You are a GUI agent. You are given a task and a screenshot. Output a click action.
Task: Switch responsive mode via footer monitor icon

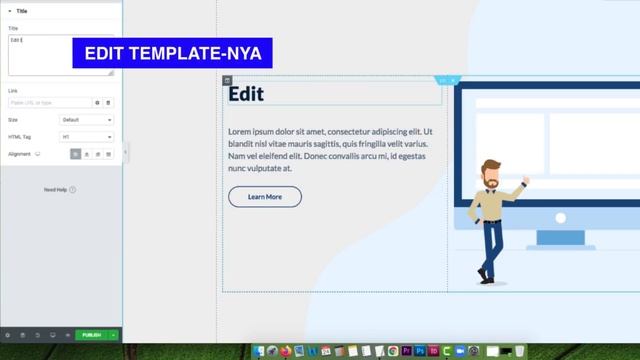(x=53, y=335)
